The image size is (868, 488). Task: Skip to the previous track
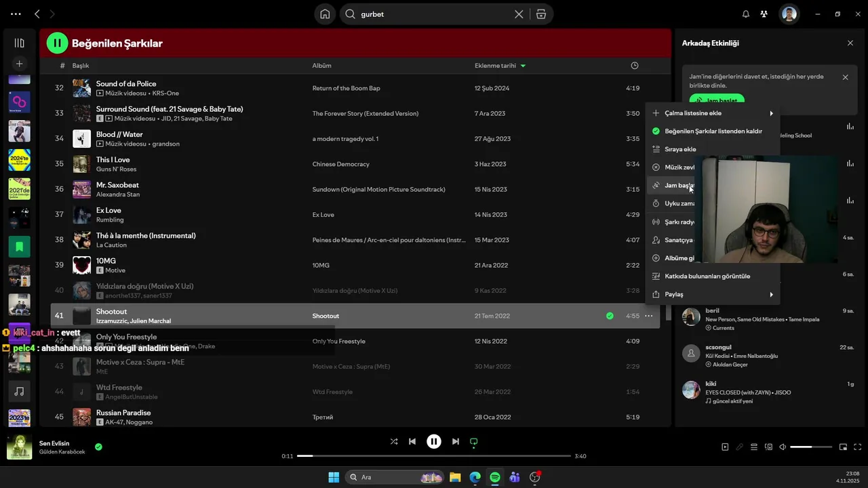tap(412, 441)
